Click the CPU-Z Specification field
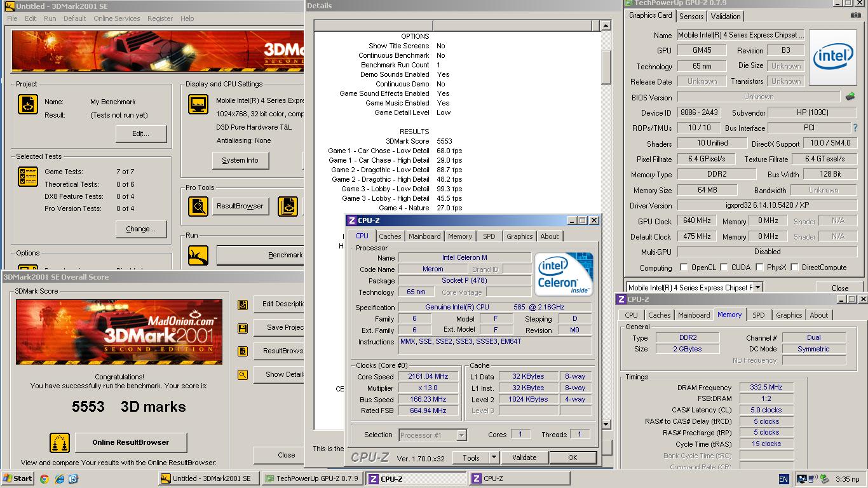Screen dimensions: 868x488 click(495, 307)
